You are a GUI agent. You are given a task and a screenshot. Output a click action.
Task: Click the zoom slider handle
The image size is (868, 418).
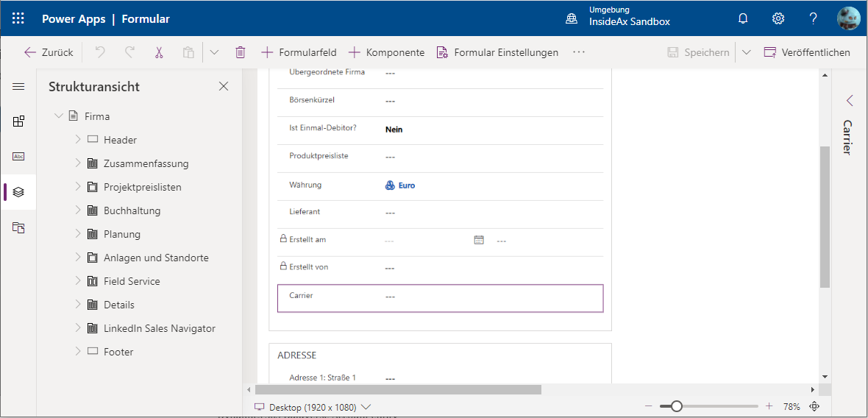click(676, 406)
